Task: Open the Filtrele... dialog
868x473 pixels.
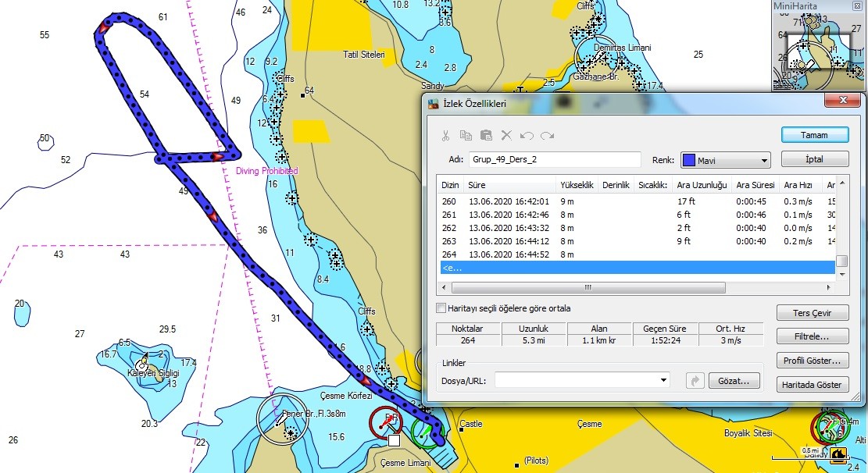Action: [812, 336]
